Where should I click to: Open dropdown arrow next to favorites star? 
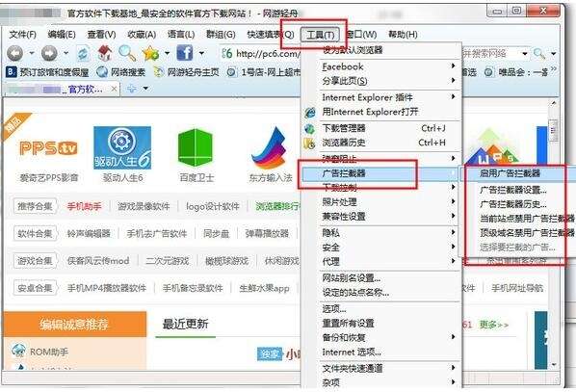(168, 54)
